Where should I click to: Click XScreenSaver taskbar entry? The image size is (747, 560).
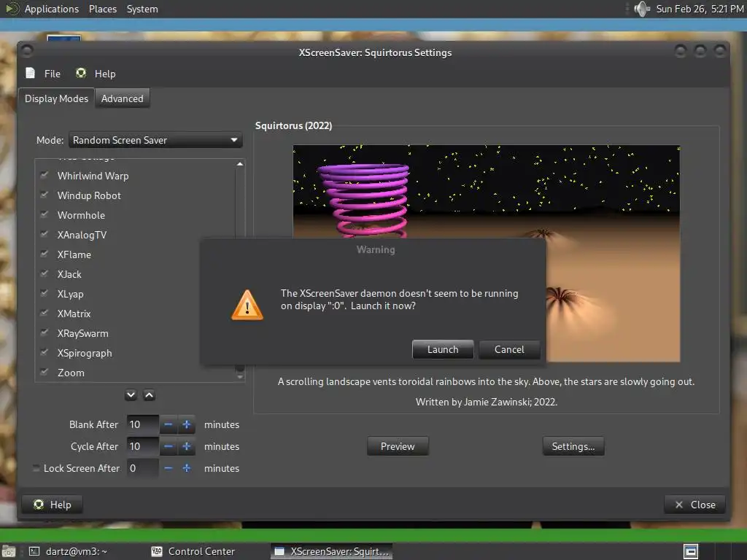pyautogui.click(x=332, y=551)
